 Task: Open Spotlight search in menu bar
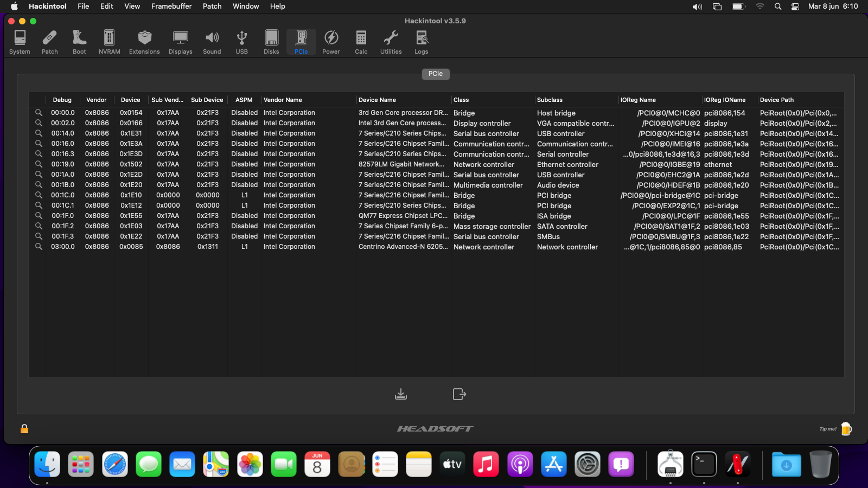(x=778, y=7)
